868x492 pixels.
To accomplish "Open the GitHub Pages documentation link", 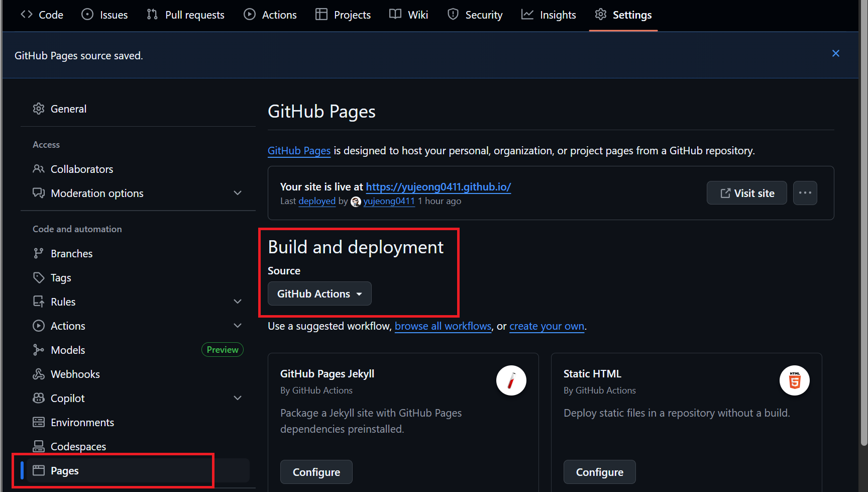I will click(299, 151).
